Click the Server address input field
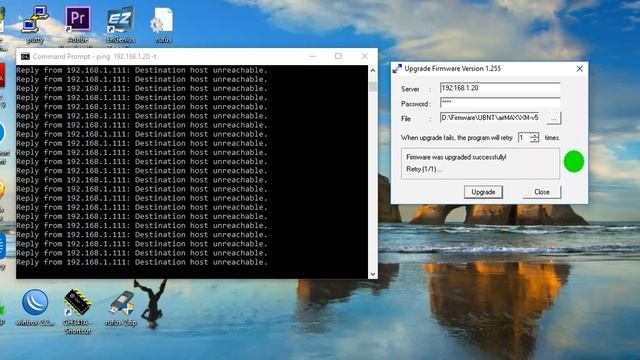Image resolution: width=640 pixels, height=360 pixels. (x=500, y=88)
